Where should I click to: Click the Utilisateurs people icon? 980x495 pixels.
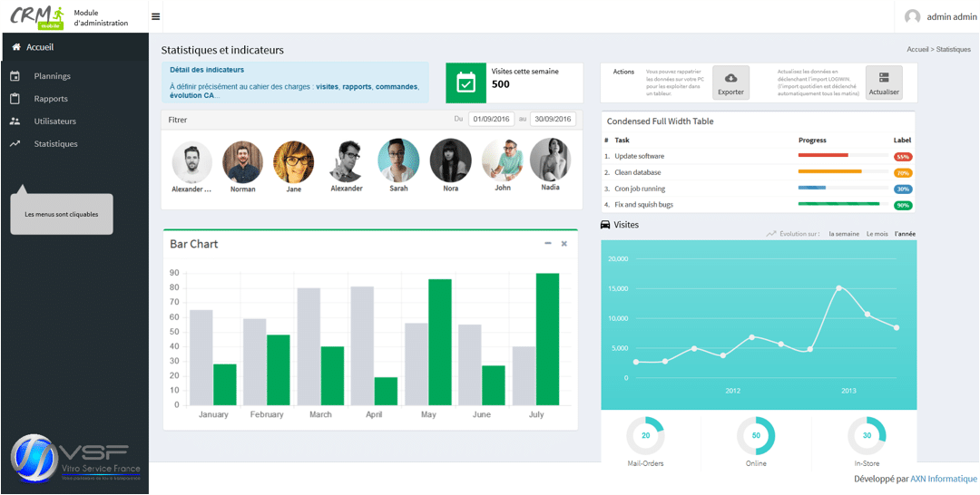click(x=15, y=121)
